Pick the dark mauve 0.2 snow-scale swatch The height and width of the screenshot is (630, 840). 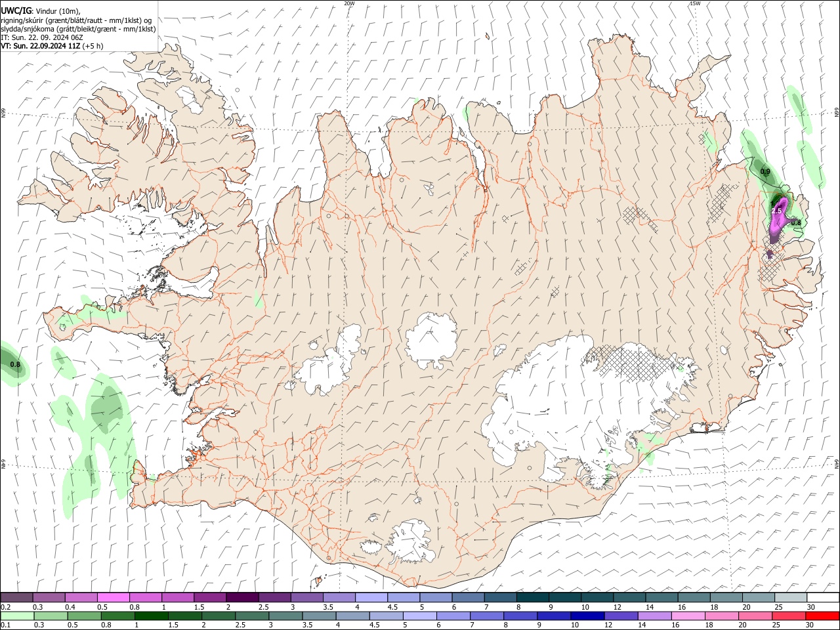16,597
